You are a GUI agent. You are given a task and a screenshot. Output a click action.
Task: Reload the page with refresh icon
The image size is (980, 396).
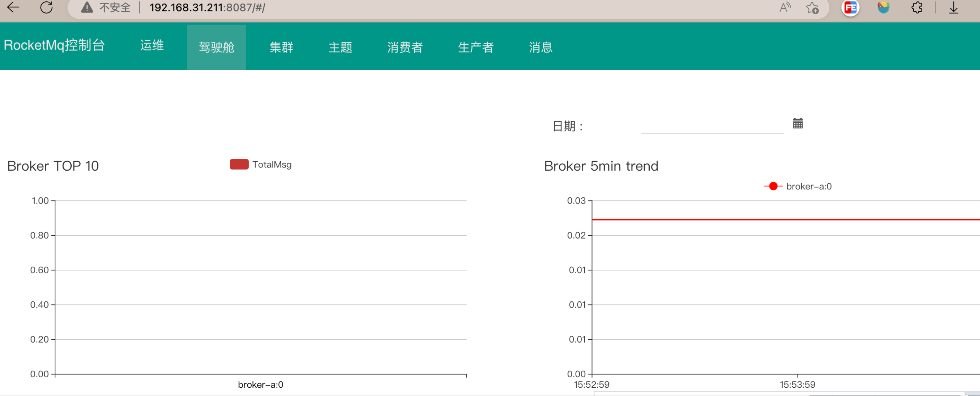click(x=46, y=7)
